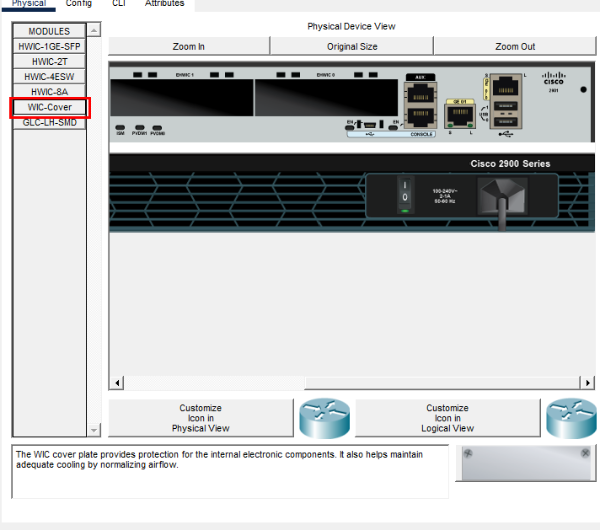Click the Original Size button
The image size is (600, 530).
point(352,46)
